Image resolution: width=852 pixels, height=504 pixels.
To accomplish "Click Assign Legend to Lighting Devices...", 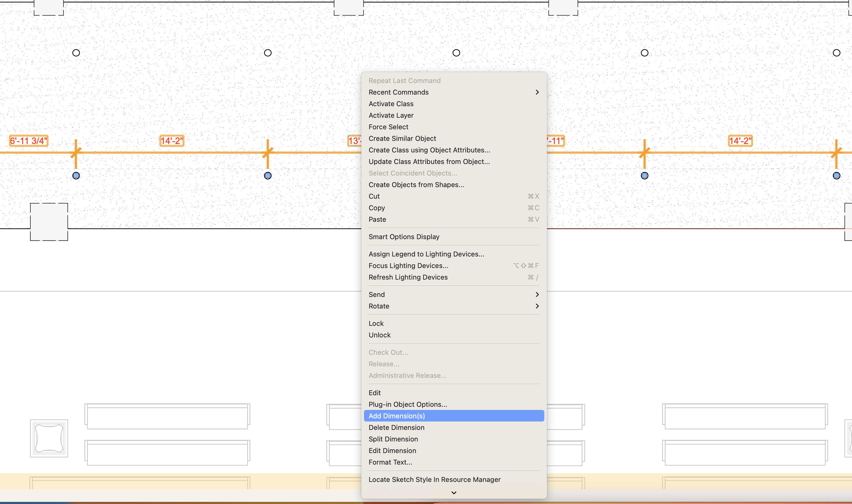I will coord(426,254).
